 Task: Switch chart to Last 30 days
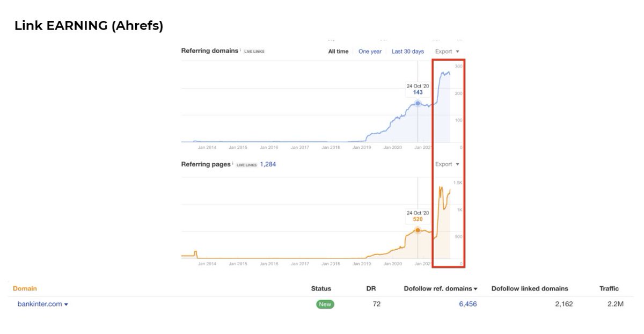pyautogui.click(x=407, y=52)
